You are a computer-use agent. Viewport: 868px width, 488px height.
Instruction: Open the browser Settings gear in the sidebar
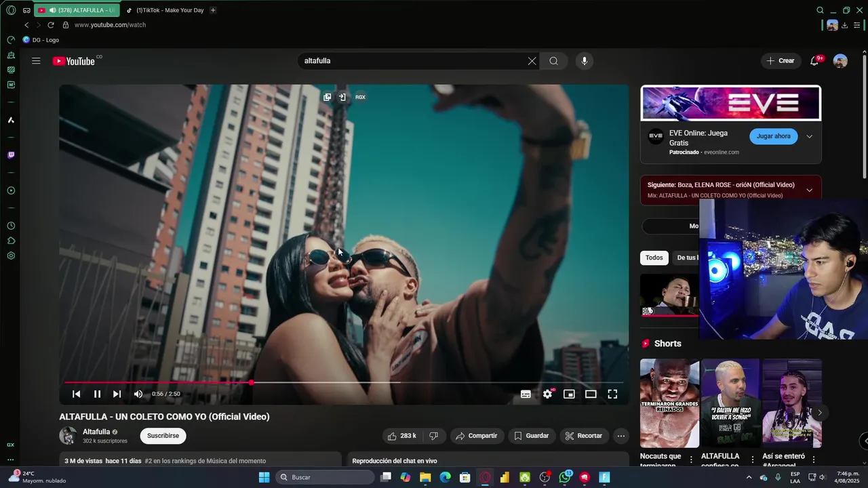[11, 256]
